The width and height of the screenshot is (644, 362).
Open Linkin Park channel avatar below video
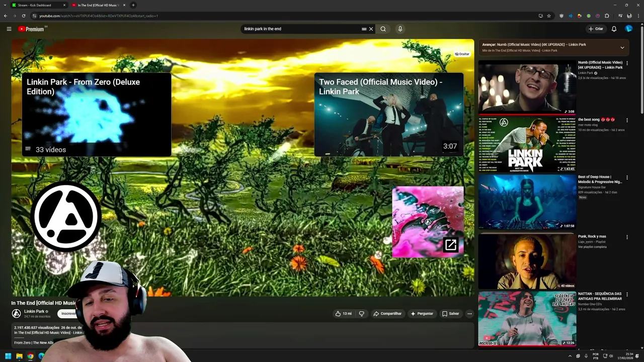click(17, 314)
